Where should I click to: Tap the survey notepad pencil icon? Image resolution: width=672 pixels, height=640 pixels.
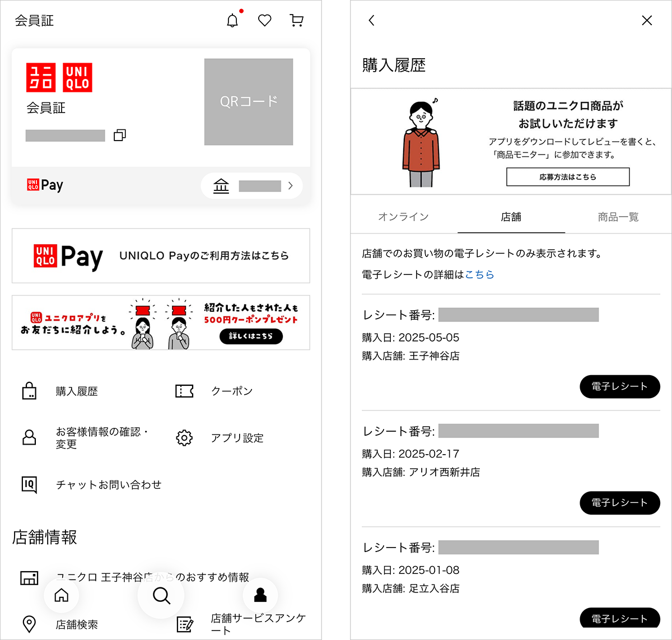coord(185,624)
